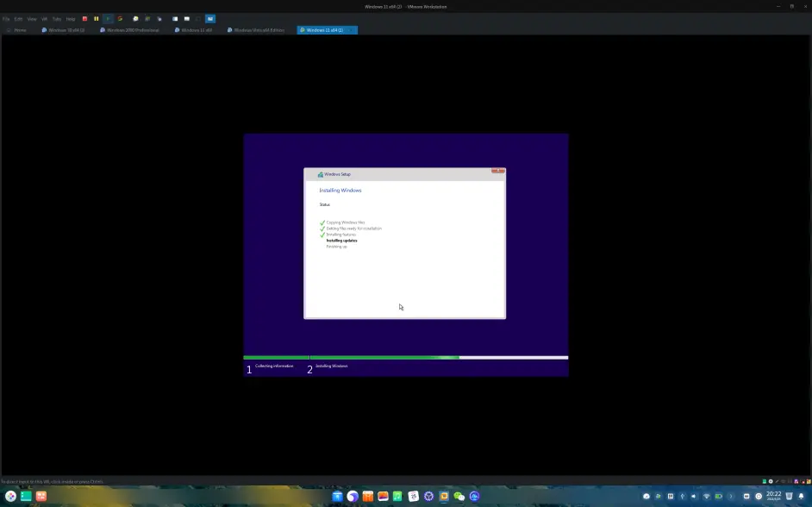The image size is (812, 507).
Task: Click the 'Getting files ready for installation' line
Action: coord(353,228)
